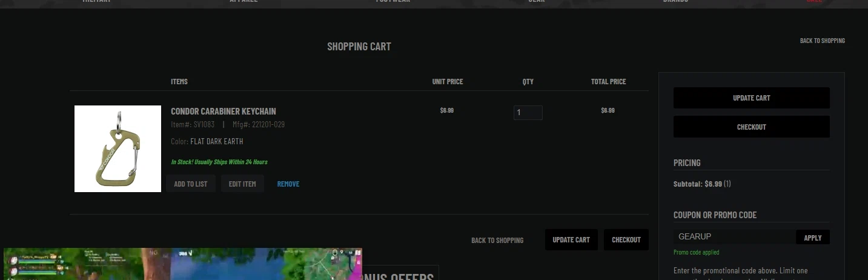This screenshot has height=280, width=868.
Task: Open the Condor Carabiner Keychain product thumbnail
Action: click(x=118, y=148)
